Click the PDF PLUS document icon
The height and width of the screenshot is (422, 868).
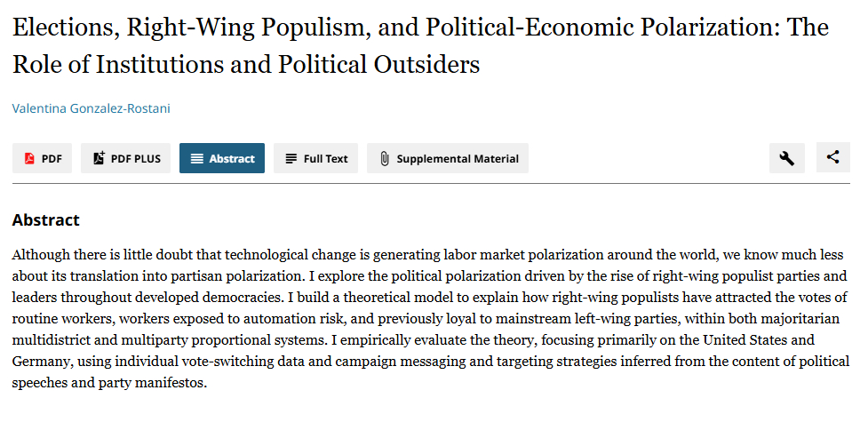tap(99, 158)
